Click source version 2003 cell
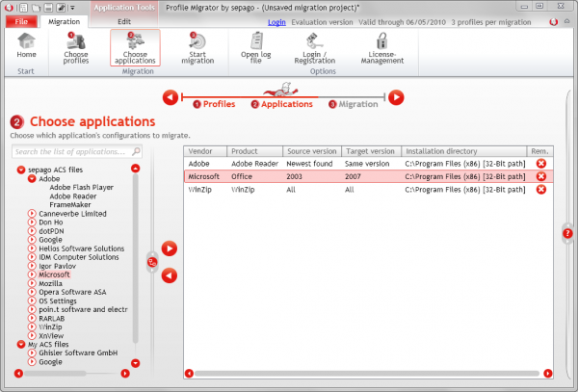This screenshot has height=392, width=578. click(294, 176)
